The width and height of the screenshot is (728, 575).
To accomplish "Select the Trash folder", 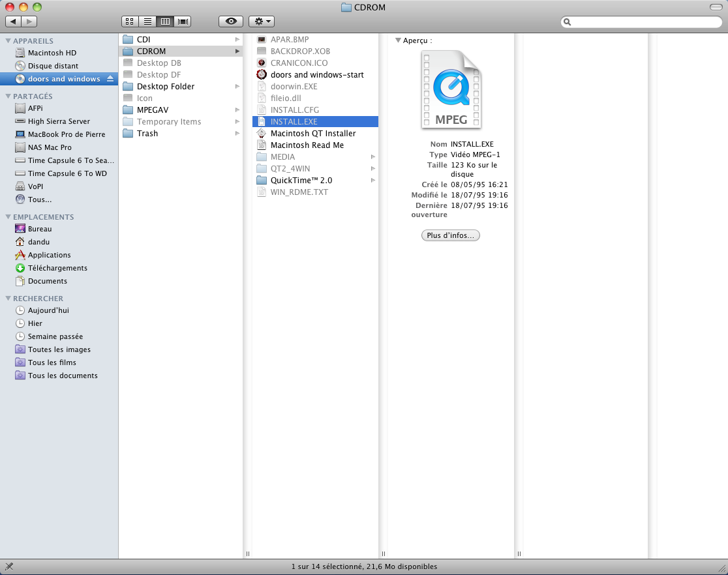I will point(181,133).
